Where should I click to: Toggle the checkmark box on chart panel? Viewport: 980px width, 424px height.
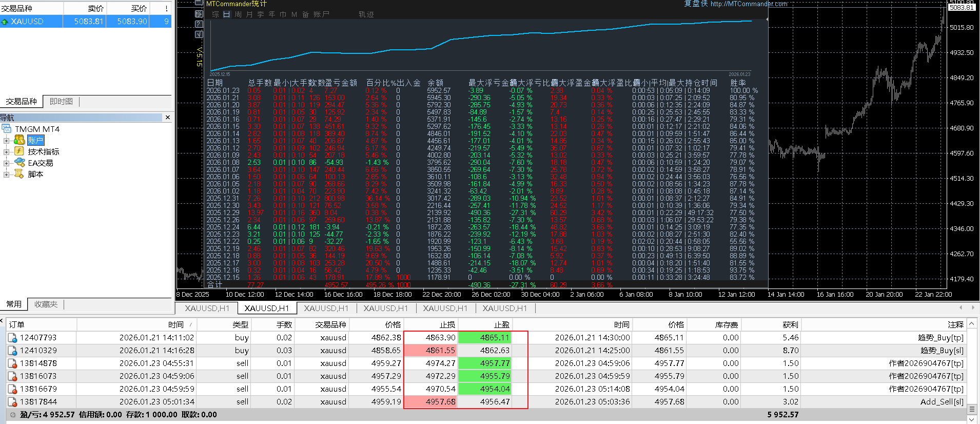199,34
